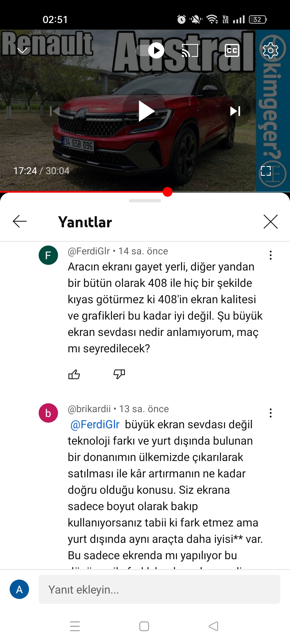Open the @FerdiGlr mention link
Image resolution: width=290 pixels, height=644 pixels.
[95, 425]
